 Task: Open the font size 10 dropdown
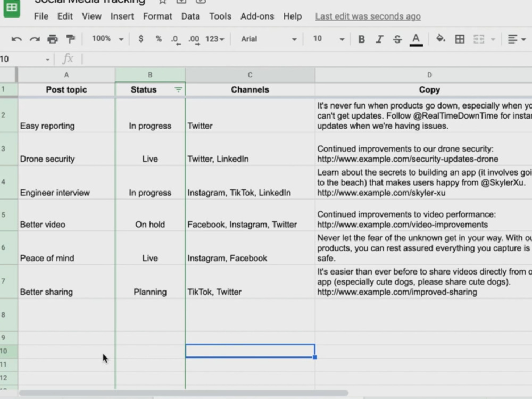point(328,39)
